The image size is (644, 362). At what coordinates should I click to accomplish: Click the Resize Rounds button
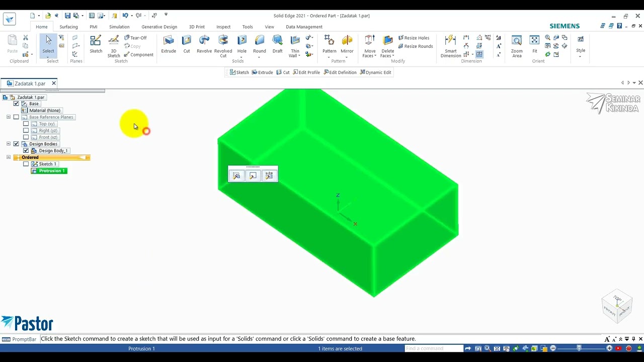coord(415,46)
